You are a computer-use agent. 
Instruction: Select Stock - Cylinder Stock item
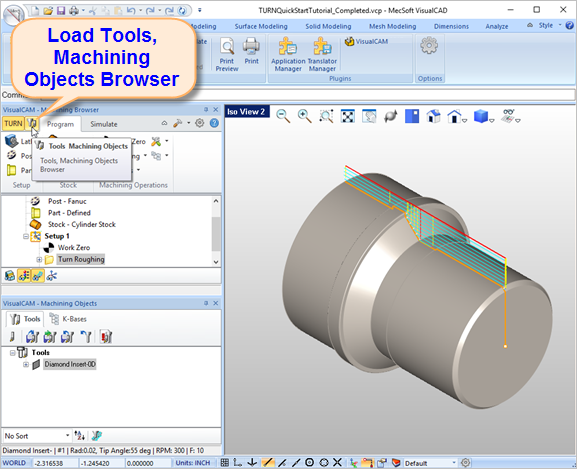tap(82, 224)
